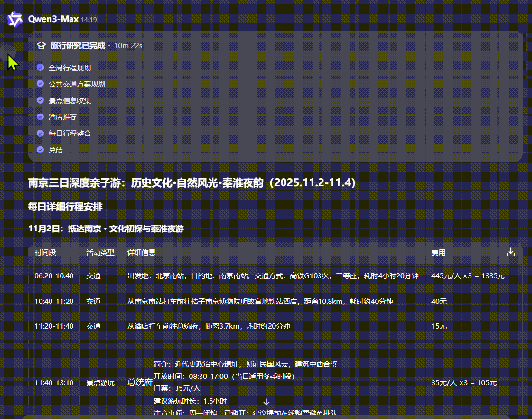Click check icon beside 景点信息收集
Viewport: 532px width, 419px height.
(x=40, y=100)
